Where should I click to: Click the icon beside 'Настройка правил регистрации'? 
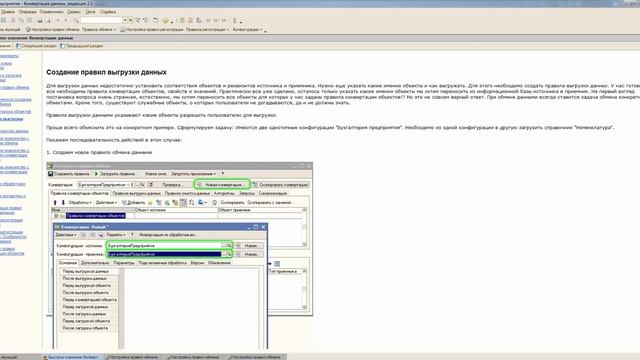122,30
